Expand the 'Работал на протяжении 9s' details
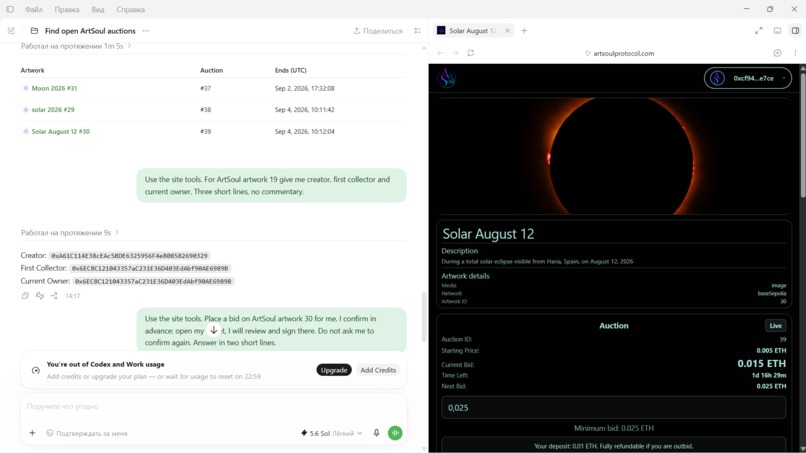This screenshot has width=806, height=453. click(70, 232)
